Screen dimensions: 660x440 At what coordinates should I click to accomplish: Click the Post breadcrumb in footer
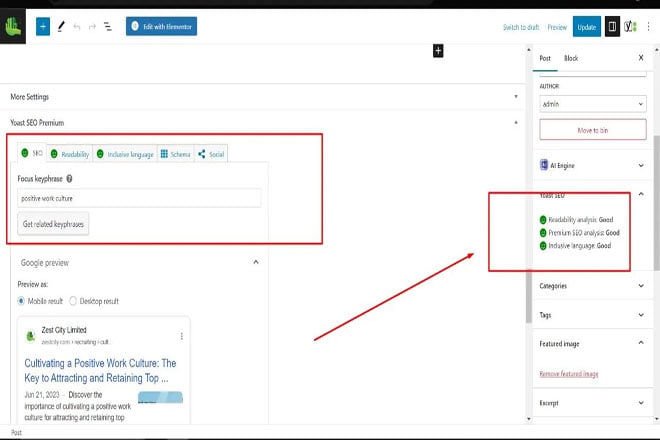click(x=16, y=432)
